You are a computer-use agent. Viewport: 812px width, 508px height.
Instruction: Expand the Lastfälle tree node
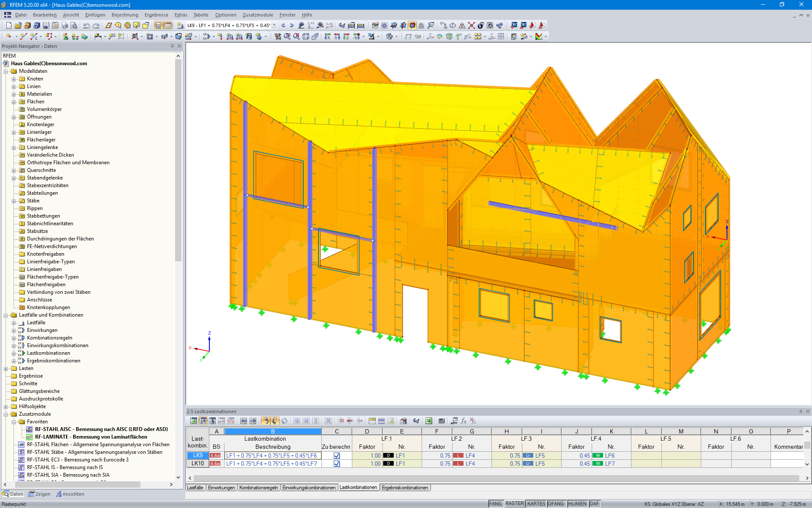coord(14,323)
